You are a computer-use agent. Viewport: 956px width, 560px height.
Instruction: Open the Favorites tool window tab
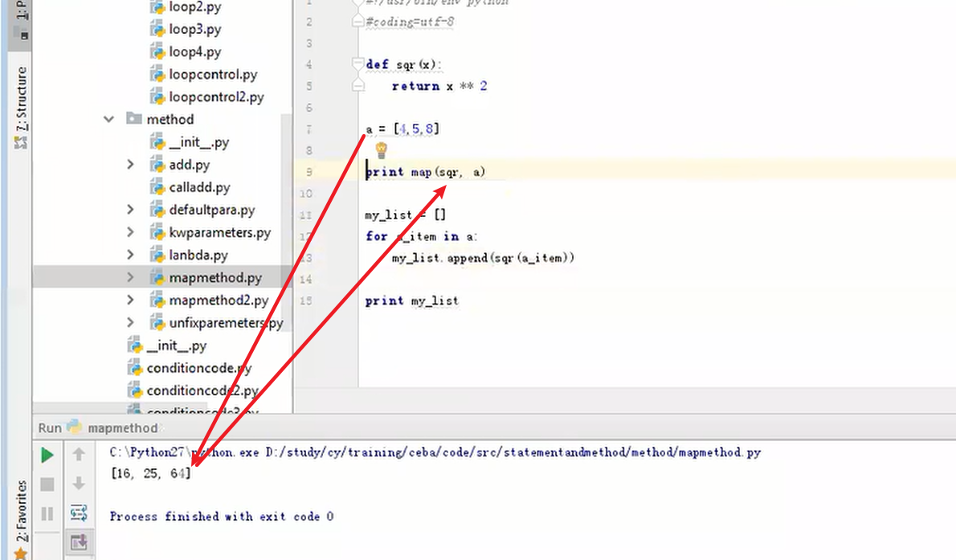coord(21,511)
